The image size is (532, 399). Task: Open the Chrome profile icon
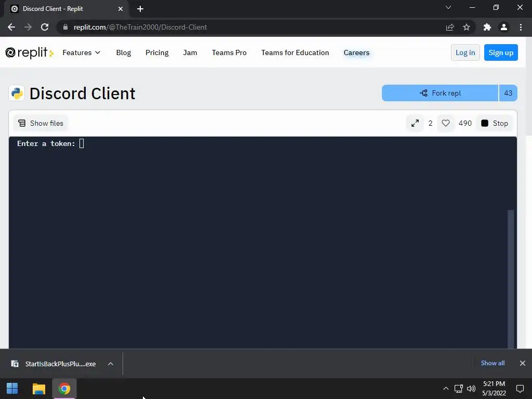pos(504,27)
